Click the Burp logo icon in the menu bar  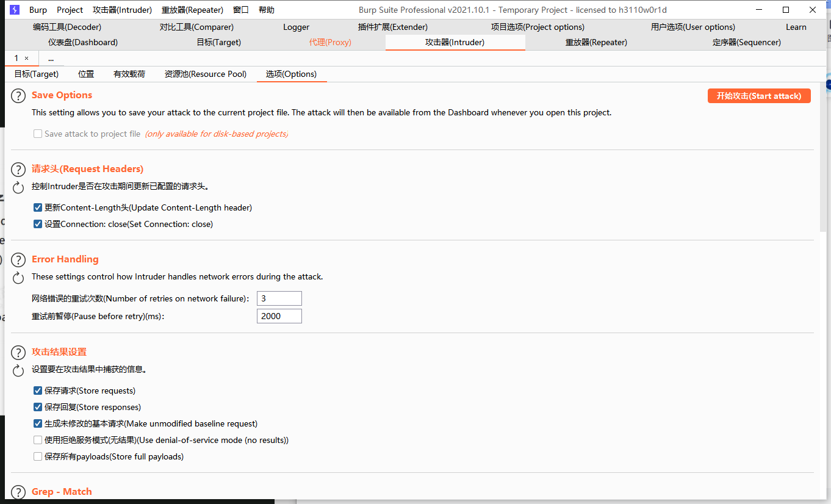tap(14, 9)
